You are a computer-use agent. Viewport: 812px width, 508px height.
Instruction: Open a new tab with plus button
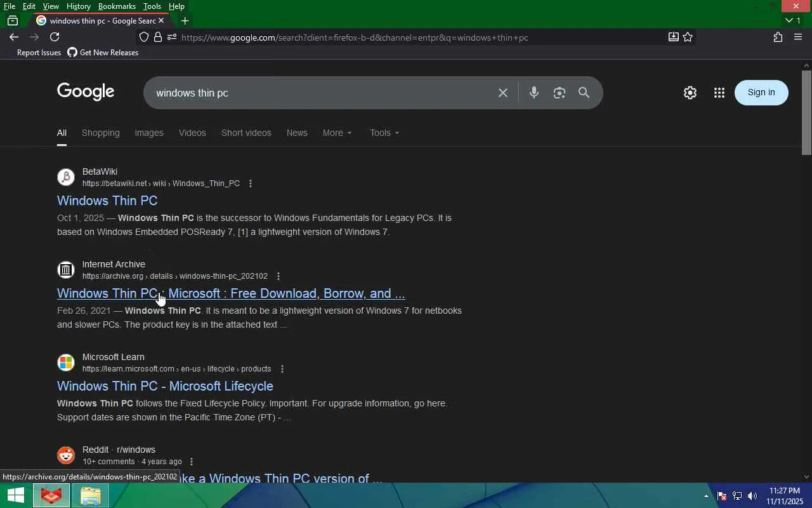click(185, 21)
